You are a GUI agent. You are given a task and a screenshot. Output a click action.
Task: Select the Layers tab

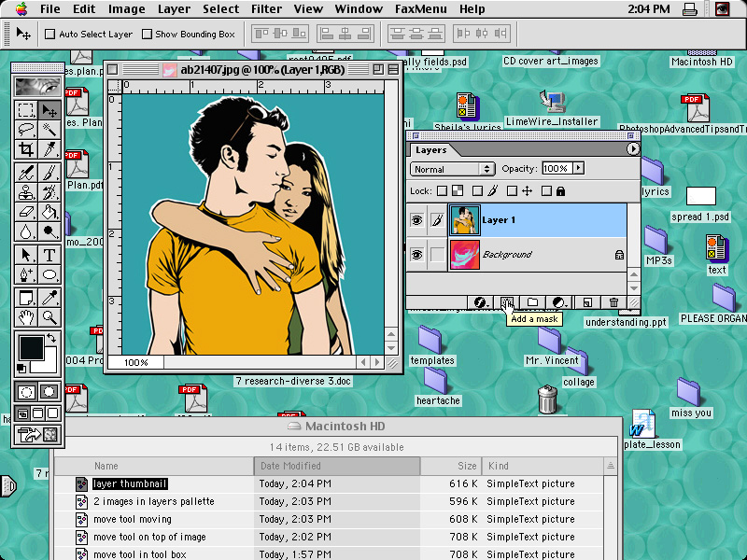[x=431, y=150]
